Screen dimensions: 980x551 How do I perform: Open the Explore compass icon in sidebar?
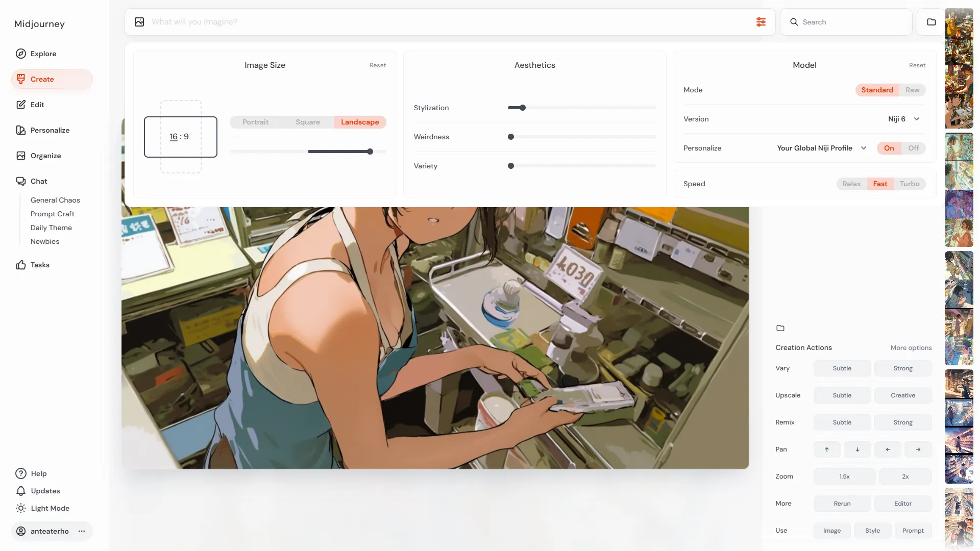21,54
